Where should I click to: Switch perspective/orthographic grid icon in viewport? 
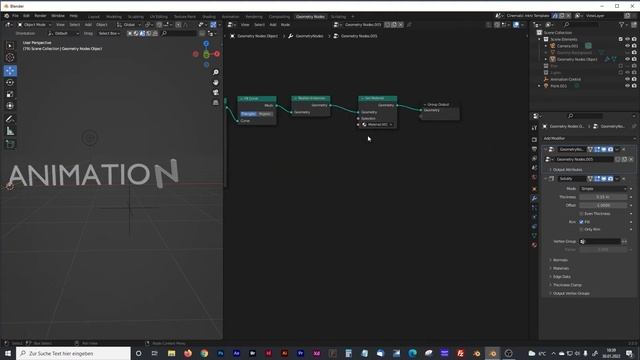click(x=216, y=103)
